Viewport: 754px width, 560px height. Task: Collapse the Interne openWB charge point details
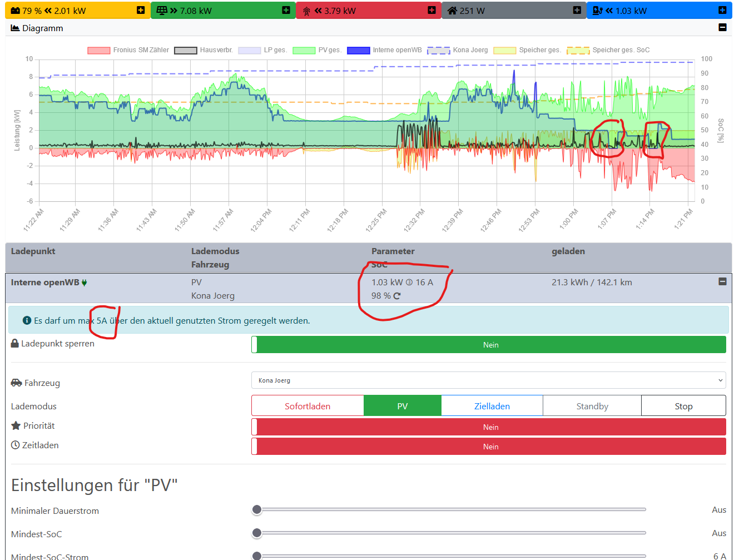tap(722, 282)
